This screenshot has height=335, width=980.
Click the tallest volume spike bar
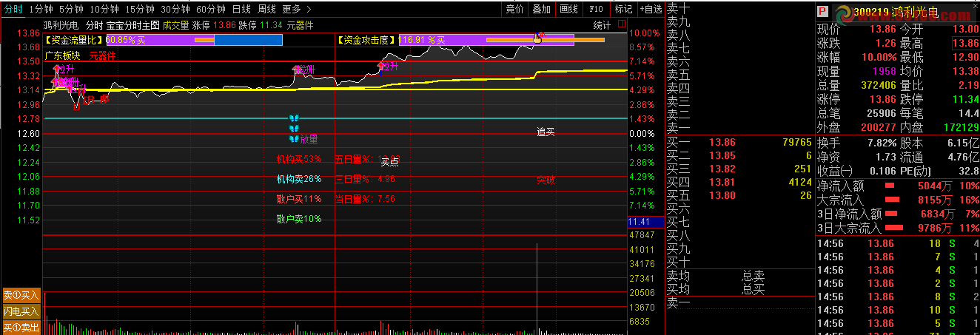click(537, 288)
